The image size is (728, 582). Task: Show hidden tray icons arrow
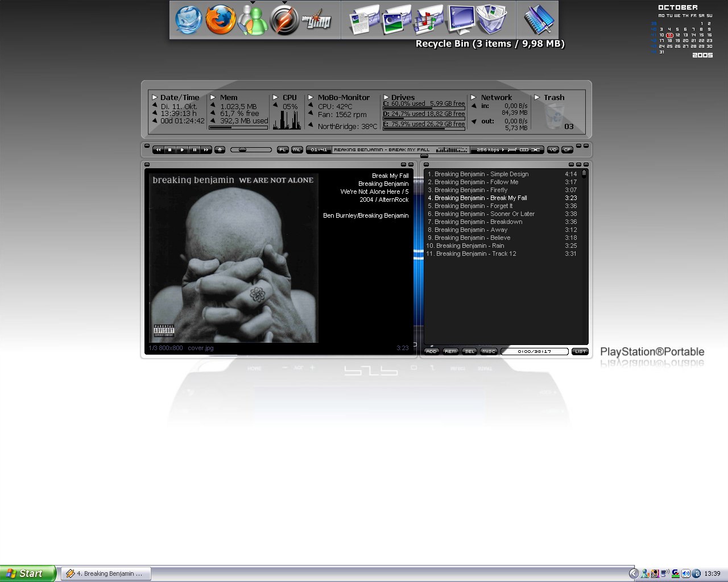click(x=634, y=573)
